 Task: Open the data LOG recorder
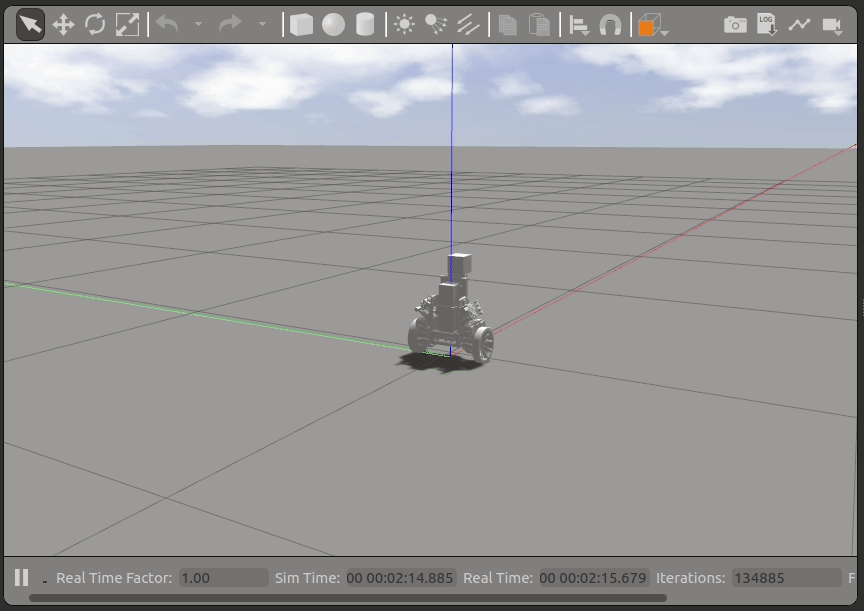tap(766, 25)
